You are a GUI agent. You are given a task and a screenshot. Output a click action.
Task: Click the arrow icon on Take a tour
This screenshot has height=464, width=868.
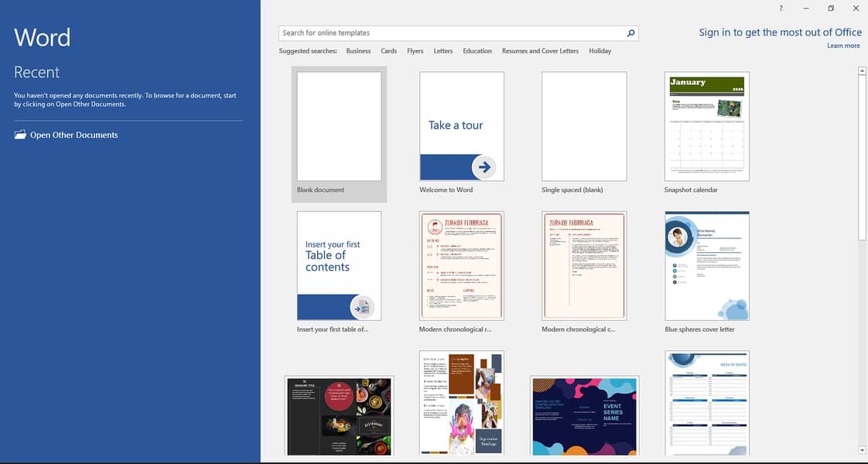pyautogui.click(x=484, y=167)
